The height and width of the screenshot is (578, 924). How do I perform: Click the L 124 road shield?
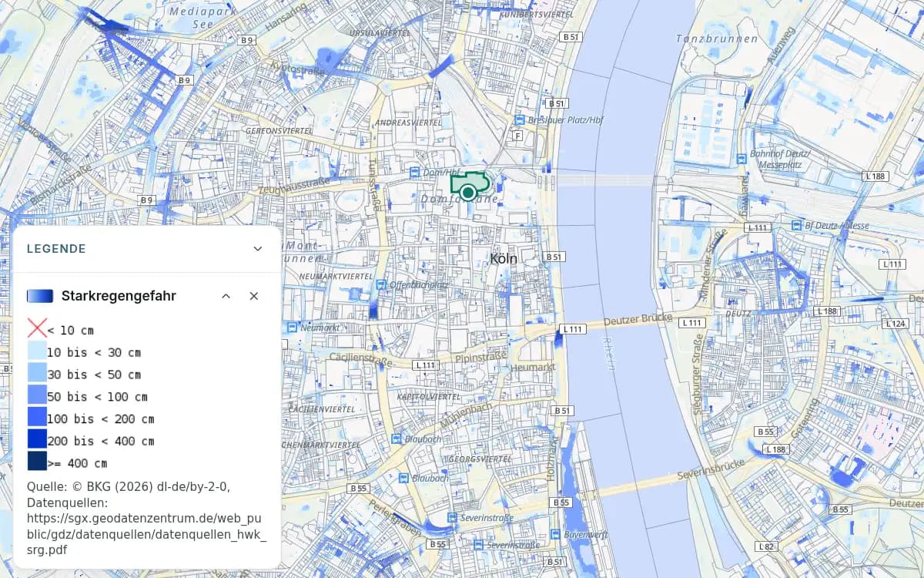(x=896, y=323)
